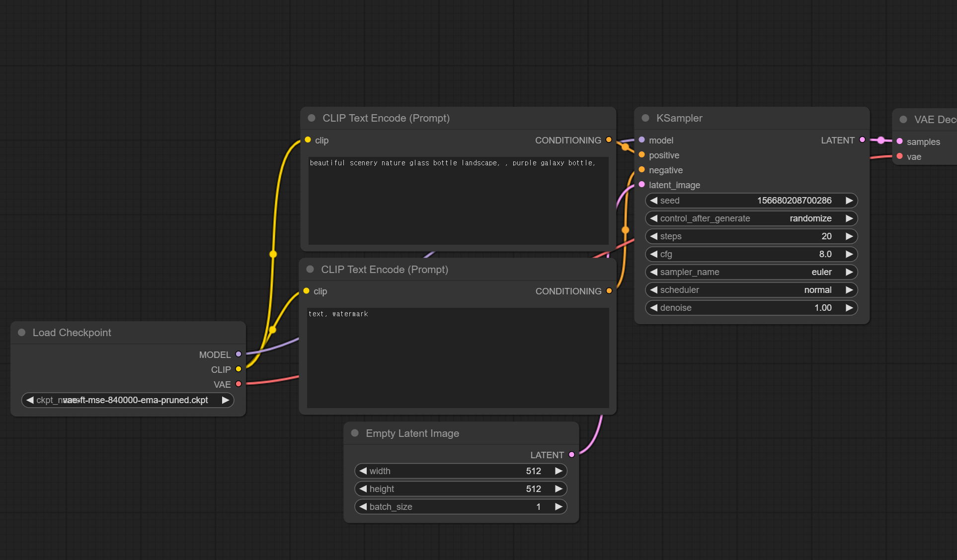Open the scheduler dropdown showing normal
This screenshot has height=560, width=957.
click(x=751, y=290)
